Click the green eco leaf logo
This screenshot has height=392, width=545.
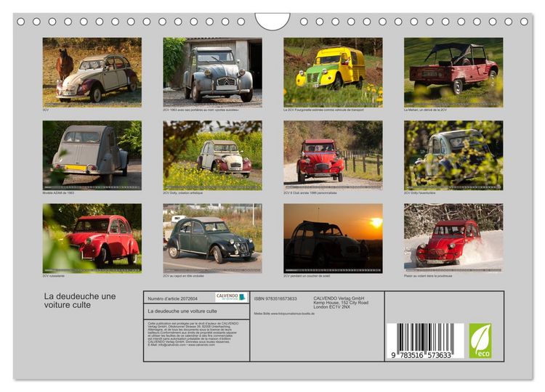pyautogui.click(x=480, y=341)
